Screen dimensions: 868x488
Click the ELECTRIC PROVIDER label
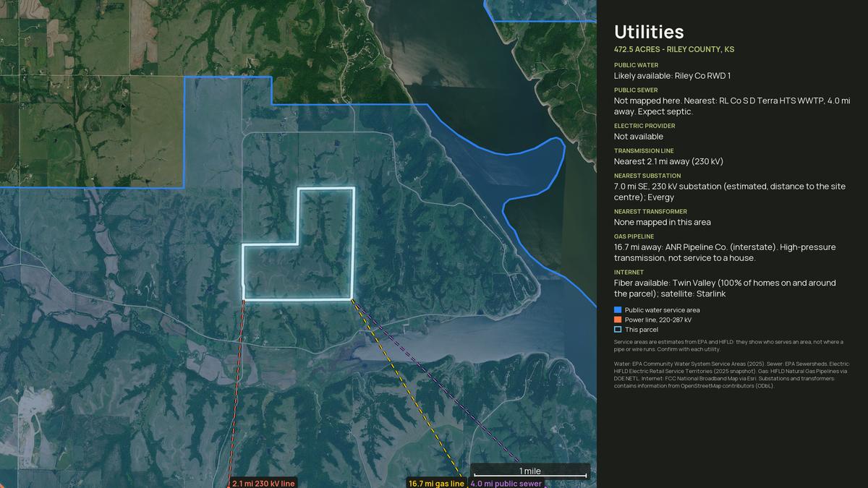(x=644, y=126)
